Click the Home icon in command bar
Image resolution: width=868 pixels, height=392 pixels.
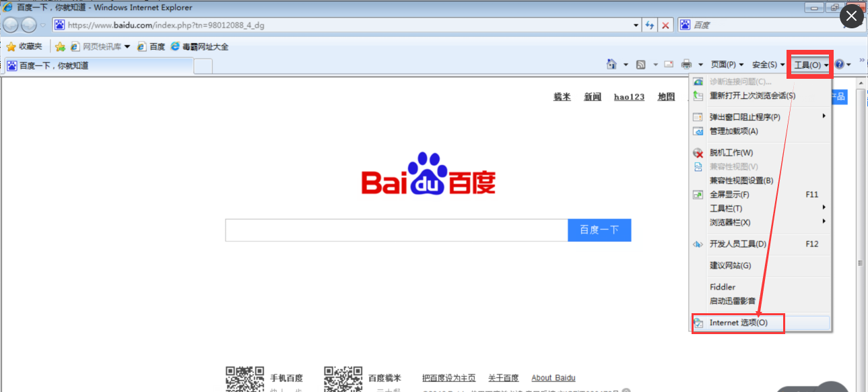[x=611, y=64]
